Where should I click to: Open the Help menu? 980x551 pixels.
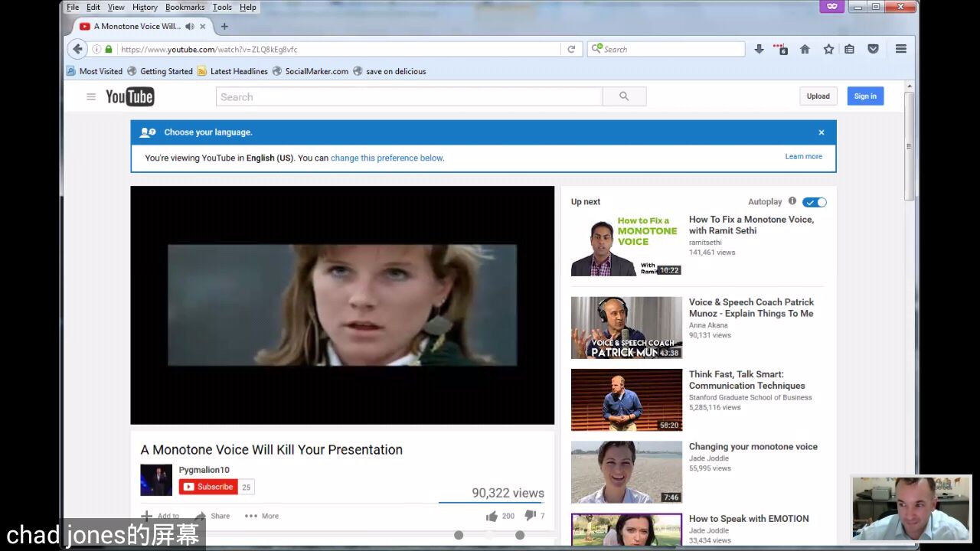click(248, 7)
